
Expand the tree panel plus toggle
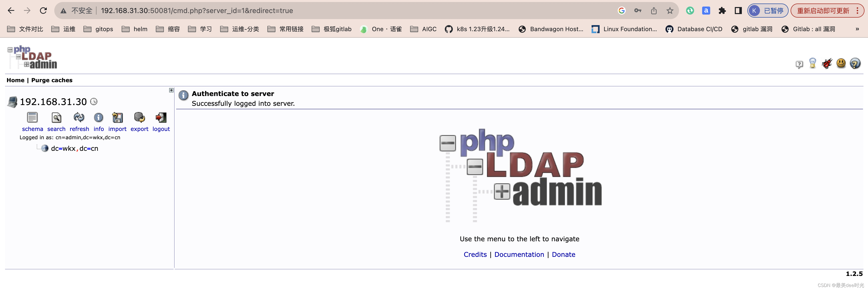click(171, 90)
